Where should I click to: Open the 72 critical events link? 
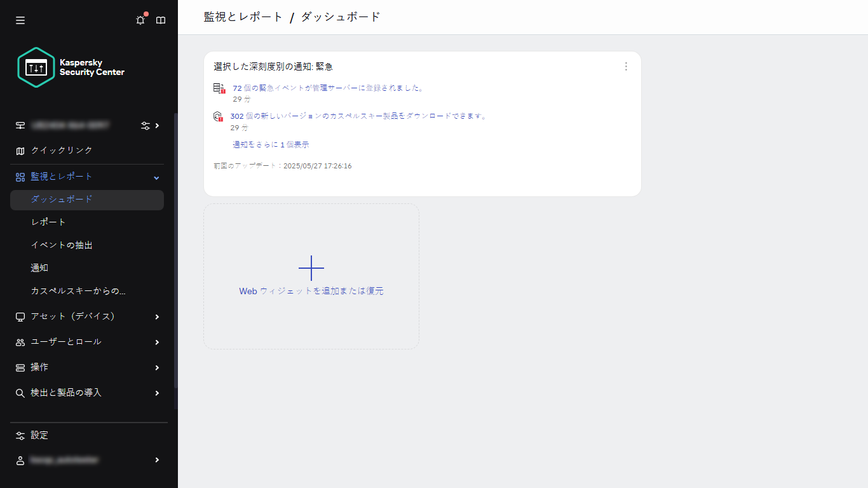click(x=329, y=88)
